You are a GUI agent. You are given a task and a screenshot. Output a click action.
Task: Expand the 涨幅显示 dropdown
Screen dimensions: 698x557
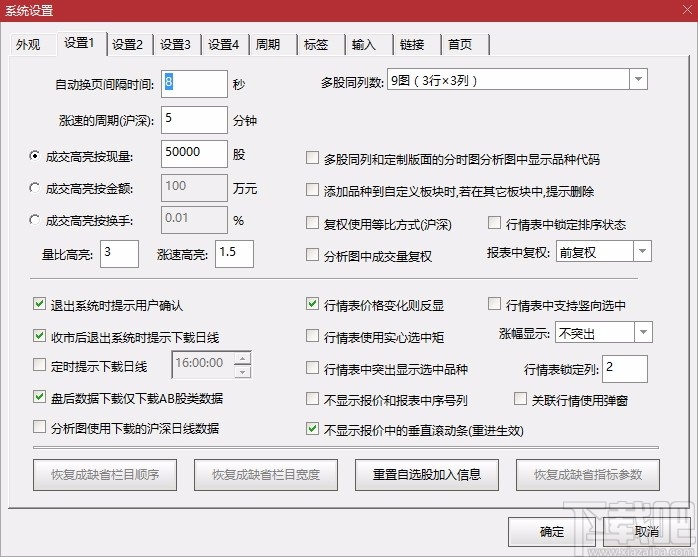click(x=643, y=332)
